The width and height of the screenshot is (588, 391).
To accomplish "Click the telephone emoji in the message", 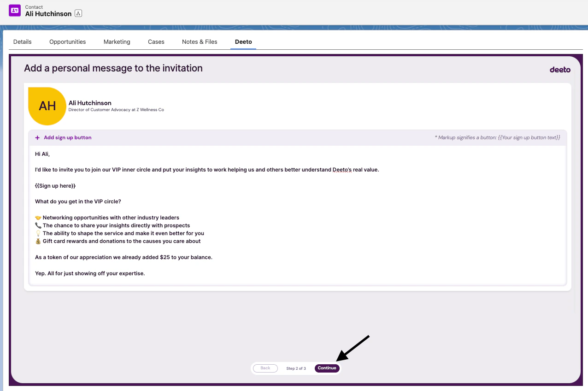I will (x=38, y=225).
